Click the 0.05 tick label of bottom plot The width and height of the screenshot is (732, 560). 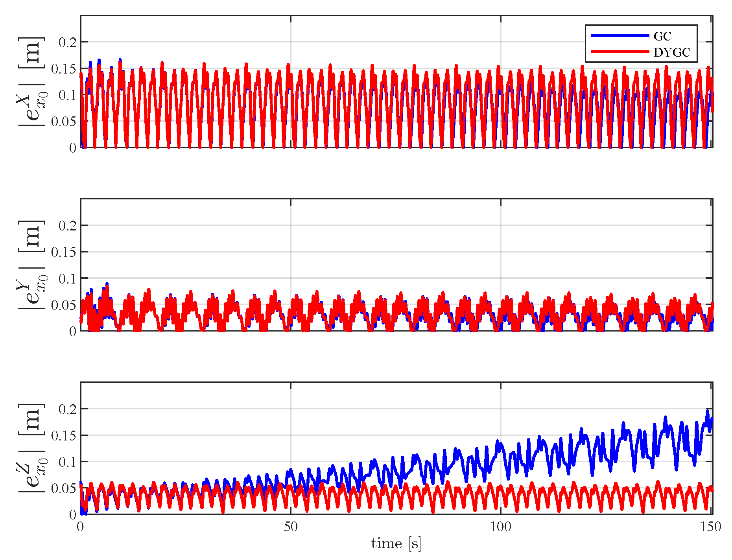pos(64,488)
